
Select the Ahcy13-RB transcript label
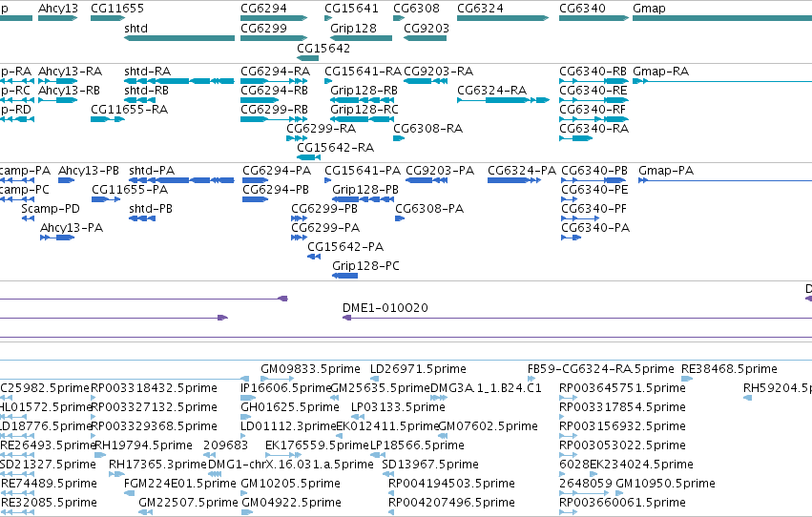coord(69,91)
